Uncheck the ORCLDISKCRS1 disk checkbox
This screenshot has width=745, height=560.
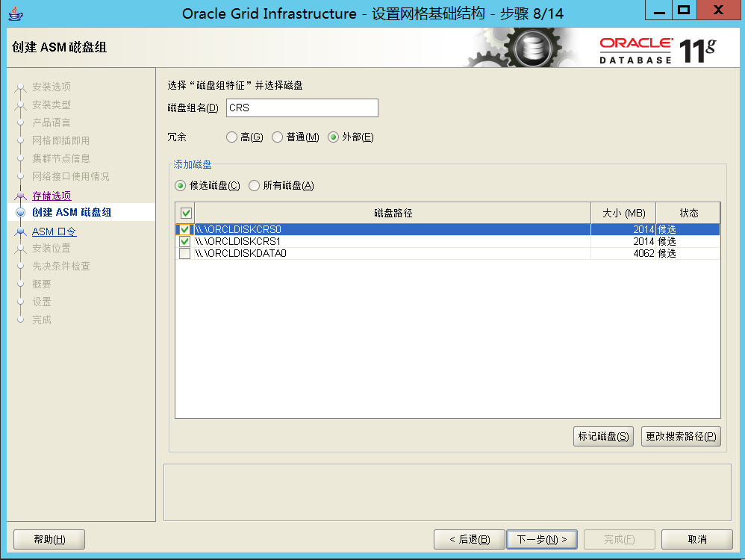[x=185, y=241]
